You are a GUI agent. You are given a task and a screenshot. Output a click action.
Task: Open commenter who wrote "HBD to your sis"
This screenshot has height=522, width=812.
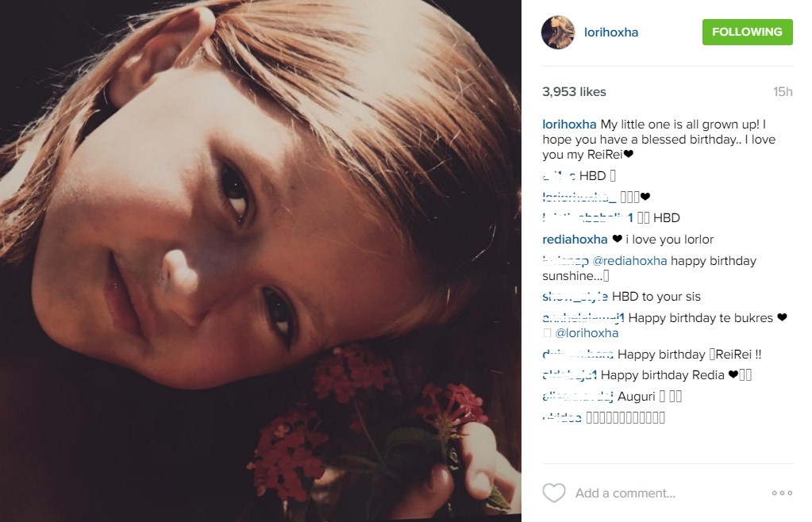coord(575,297)
